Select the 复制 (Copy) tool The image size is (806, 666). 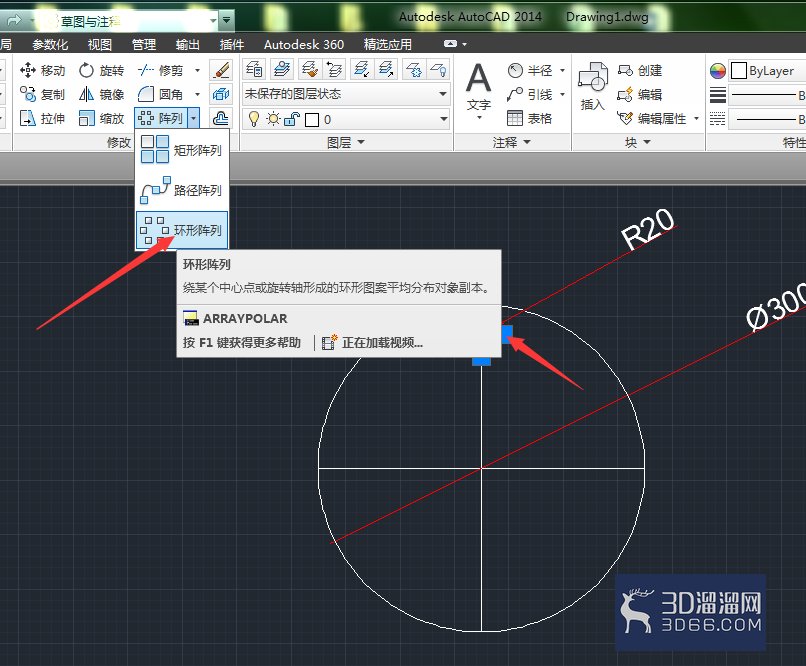tap(43, 94)
